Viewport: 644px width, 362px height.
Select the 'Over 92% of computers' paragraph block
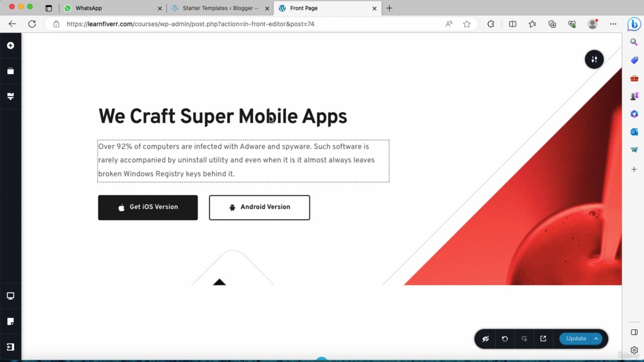[x=244, y=161]
